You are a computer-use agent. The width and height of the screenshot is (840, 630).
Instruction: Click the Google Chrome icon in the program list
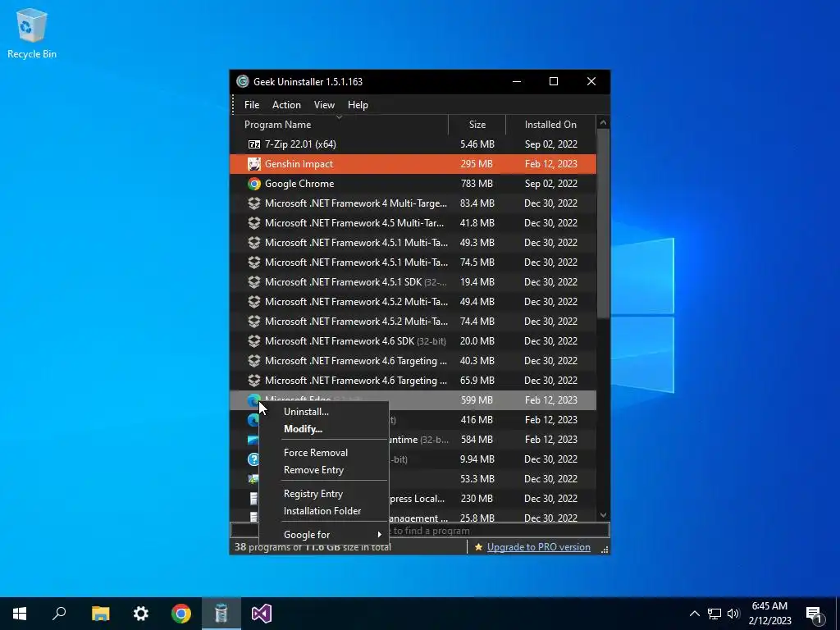tap(254, 184)
